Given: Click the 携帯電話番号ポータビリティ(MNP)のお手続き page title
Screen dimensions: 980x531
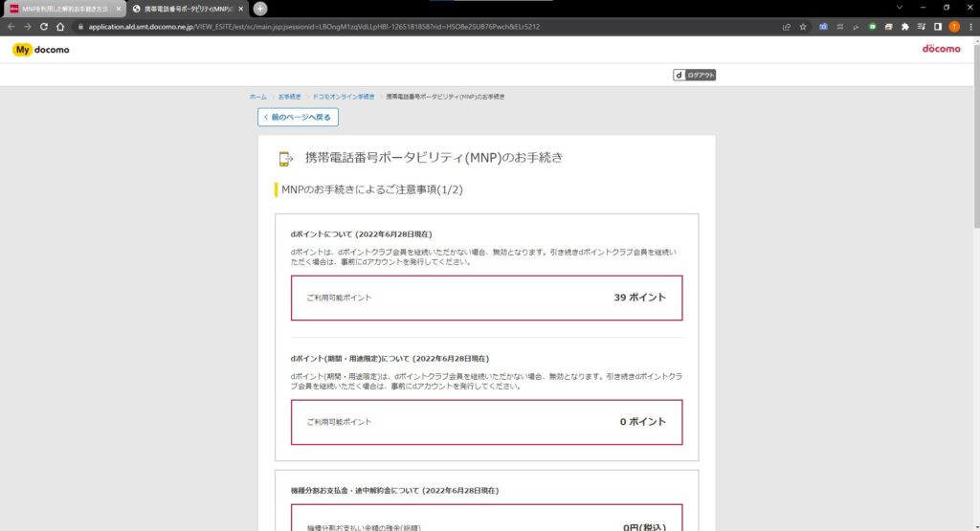Looking at the screenshot, I should (434, 158).
